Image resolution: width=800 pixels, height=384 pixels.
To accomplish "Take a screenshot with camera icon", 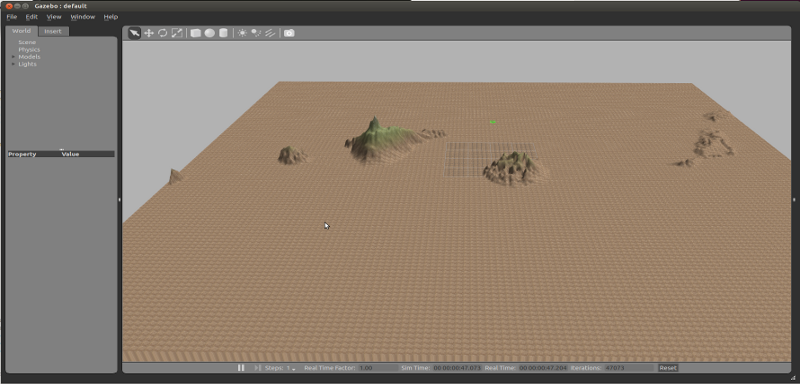I will pyautogui.click(x=289, y=33).
